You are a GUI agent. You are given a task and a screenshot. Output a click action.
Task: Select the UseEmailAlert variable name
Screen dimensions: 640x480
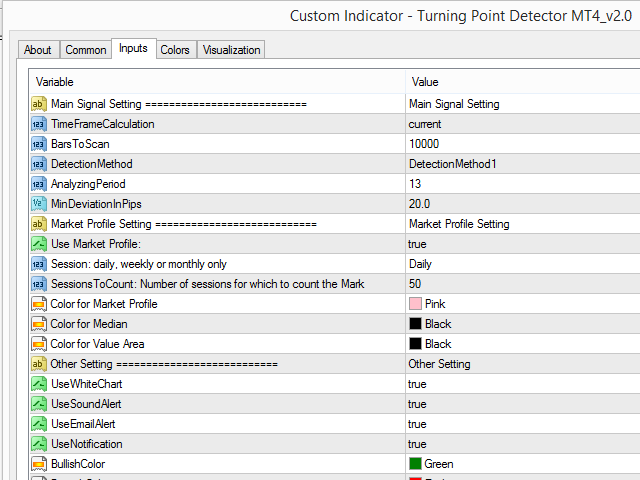(x=83, y=424)
